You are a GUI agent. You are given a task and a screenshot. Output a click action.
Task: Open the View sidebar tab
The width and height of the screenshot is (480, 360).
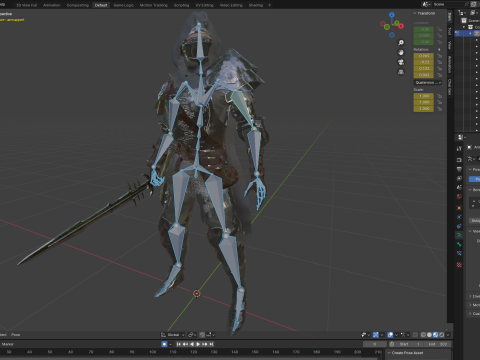[x=450, y=45]
